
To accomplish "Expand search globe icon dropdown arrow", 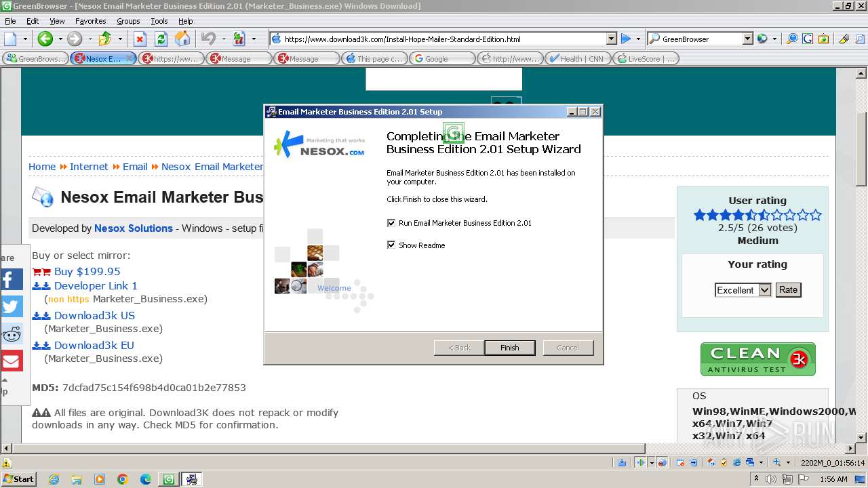I will click(x=775, y=39).
